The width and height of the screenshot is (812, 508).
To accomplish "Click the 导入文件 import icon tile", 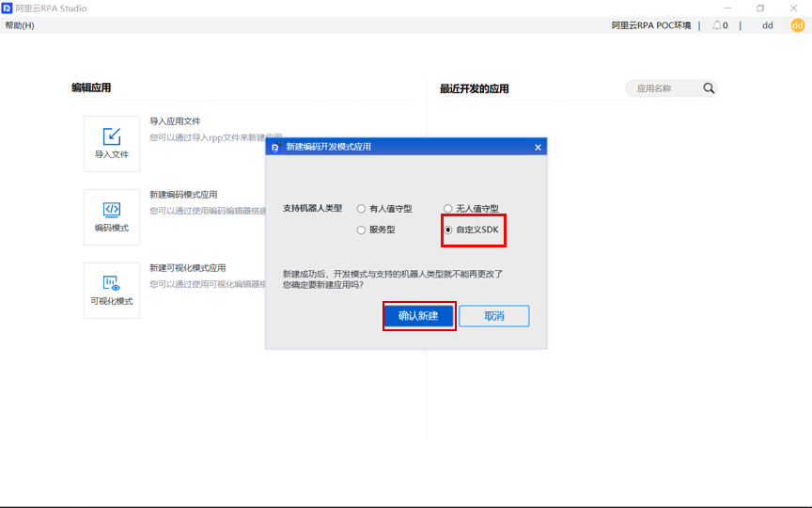I will pyautogui.click(x=111, y=144).
